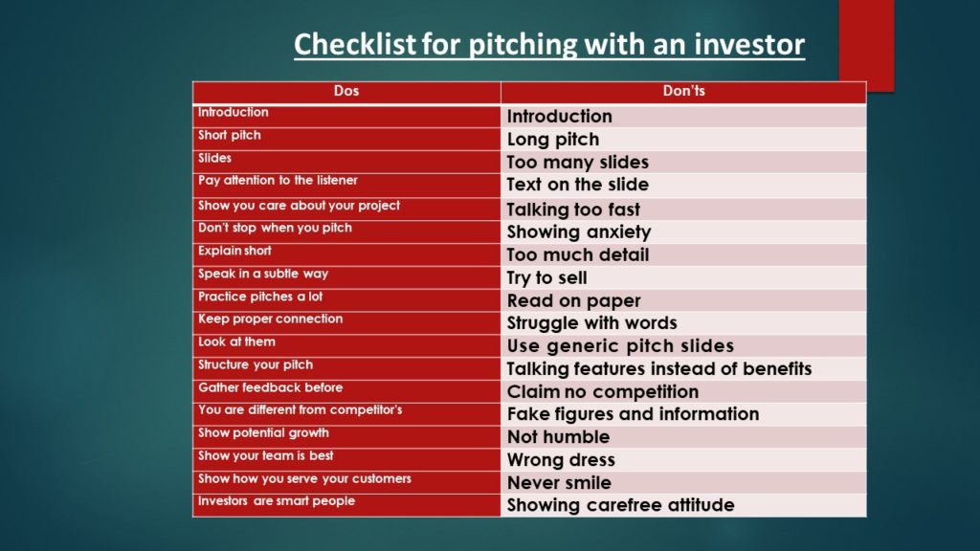Select the red rectangle in the top-right corner
980x551 pixels.
click(x=865, y=44)
